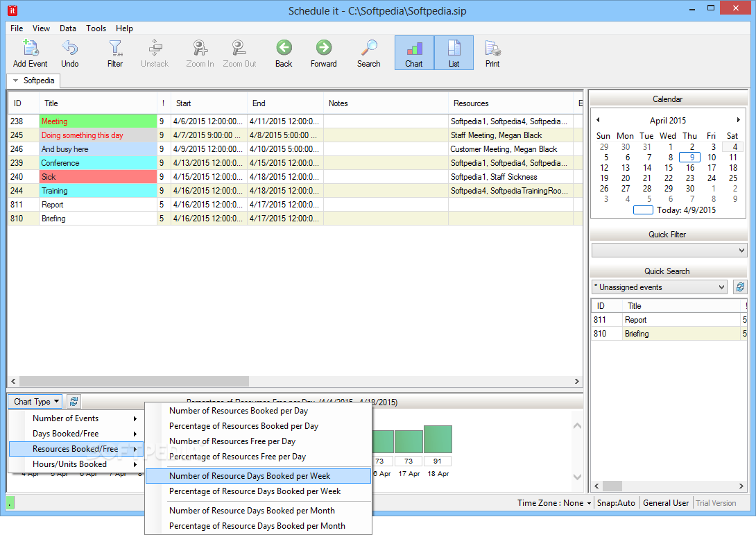This screenshot has width=756, height=535.
Task: Expand the Resources Booked/Free submenu
Action: click(76, 449)
